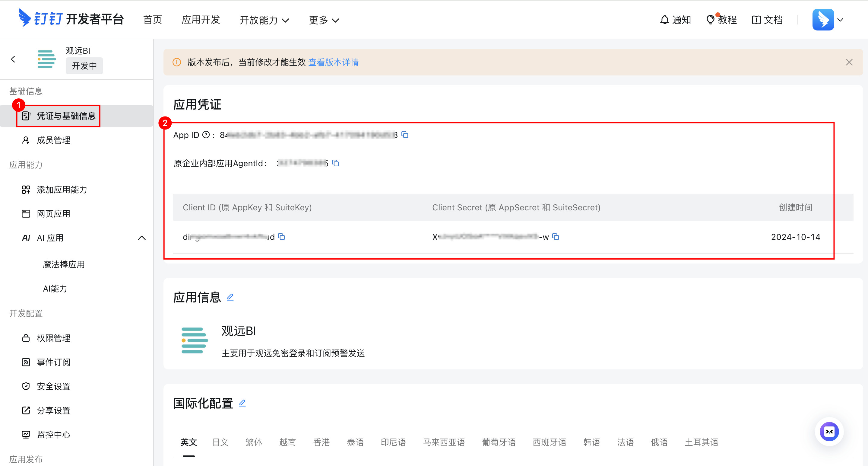Image resolution: width=868 pixels, height=466 pixels.
Task: Copy the Client Secret value
Action: tap(556, 237)
